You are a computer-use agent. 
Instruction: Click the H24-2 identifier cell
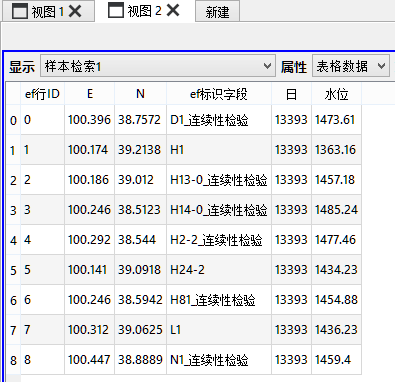[x=219, y=270]
